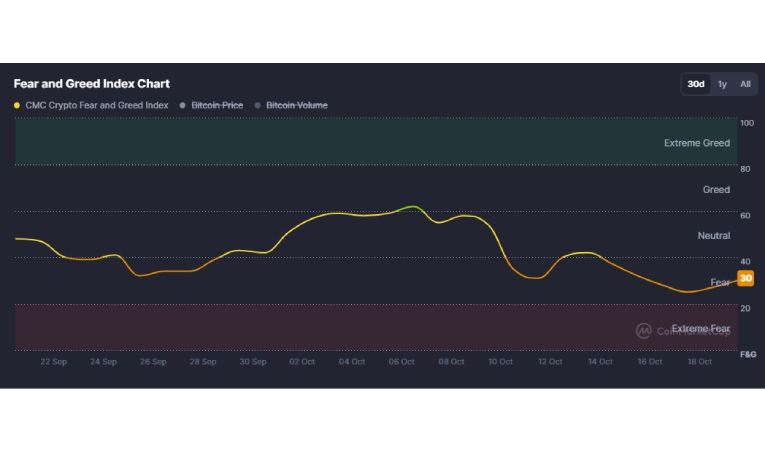Click the 18 Oct date on x-axis
The width and height of the screenshot is (765, 452).
pos(699,362)
